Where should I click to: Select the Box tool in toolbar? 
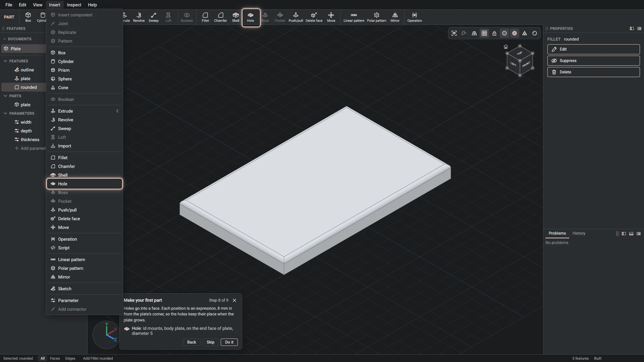[x=28, y=17]
